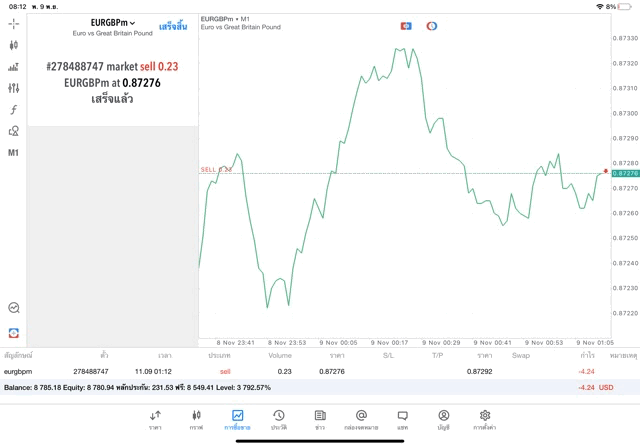Click the 'EURGBPm • M1' chart title
This screenshot has width=640, height=447.
225,19
